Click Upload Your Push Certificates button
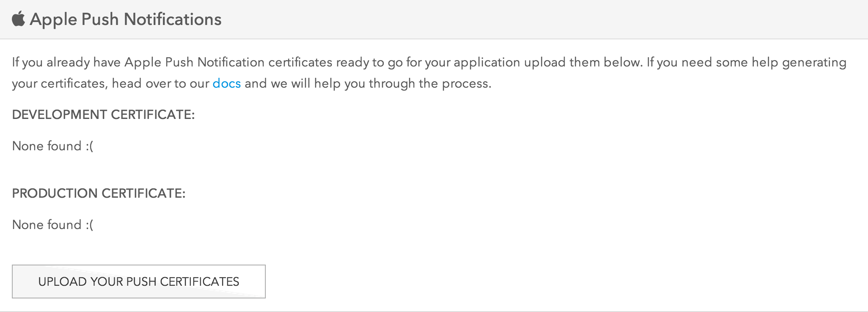This screenshot has width=868, height=312. point(139,282)
